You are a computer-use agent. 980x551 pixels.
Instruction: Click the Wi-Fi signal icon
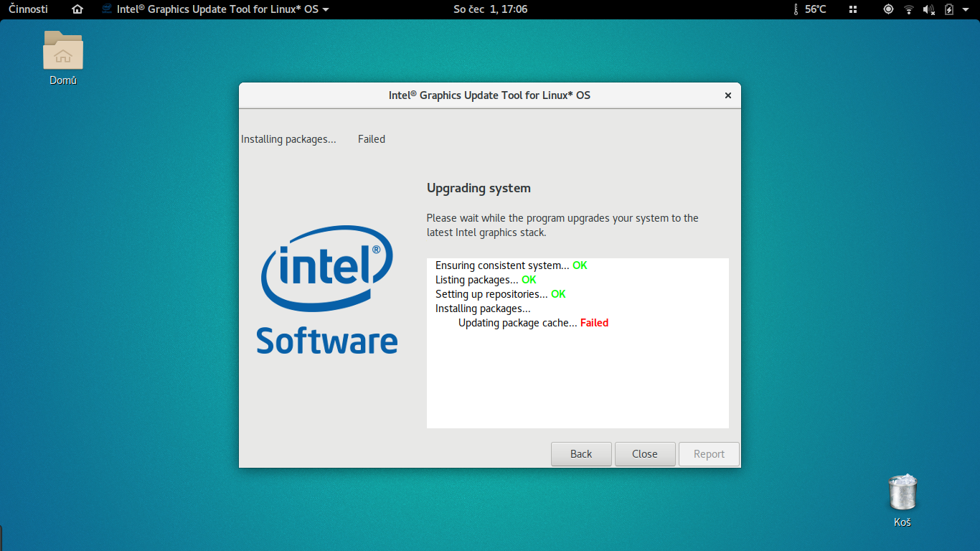click(909, 9)
